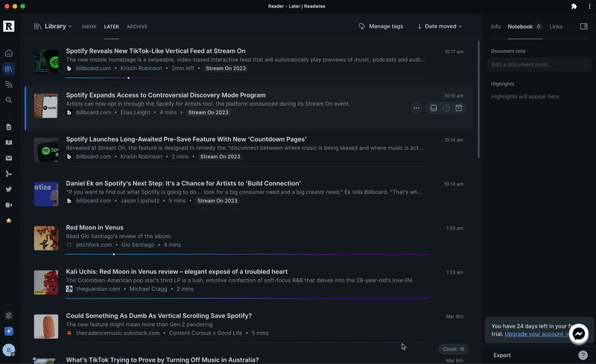Open the Vertical Scrolling article thumbnail
Image resolution: width=596 pixels, height=364 pixels.
click(46, 326)
